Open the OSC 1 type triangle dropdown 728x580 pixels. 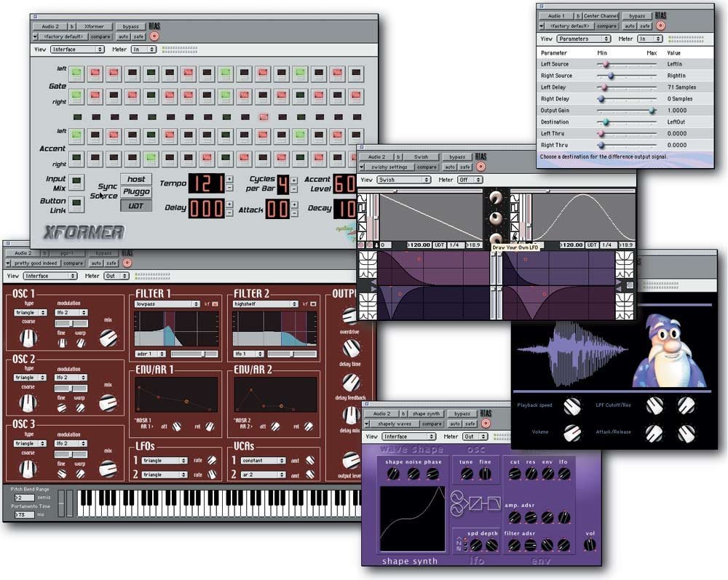point(30,313)
